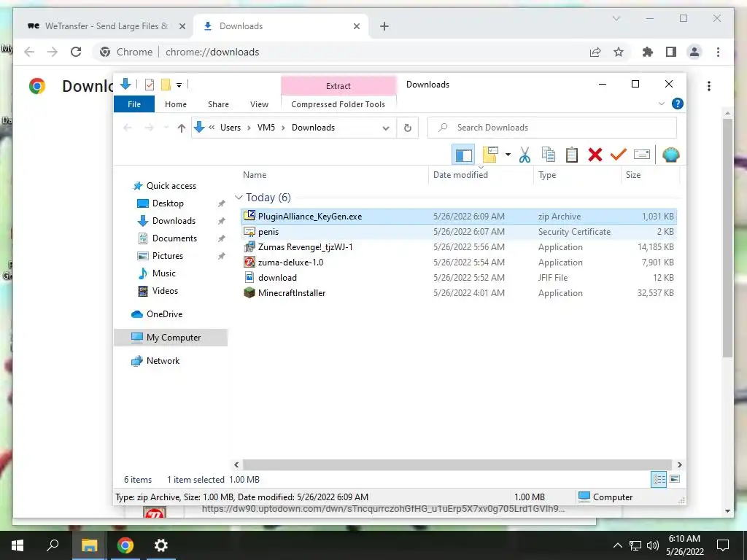Screen dimensions: 747x560
Task: Go up one folder level arrow
Action: click(x=182, y=128)
